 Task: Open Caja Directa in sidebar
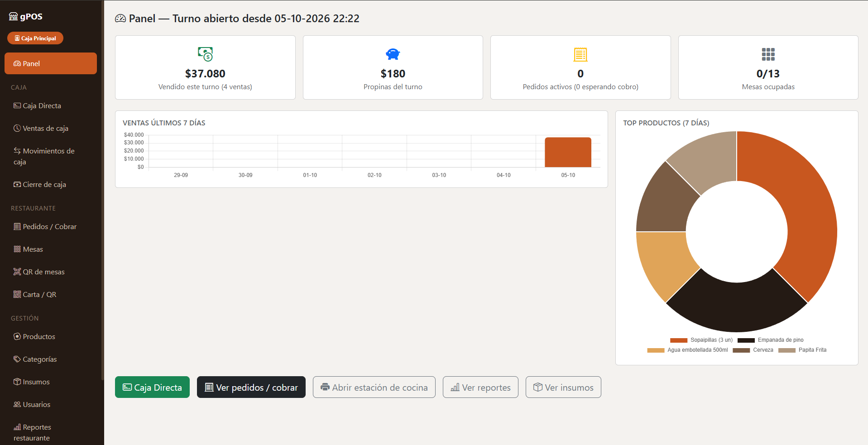(x=51, y=105)
